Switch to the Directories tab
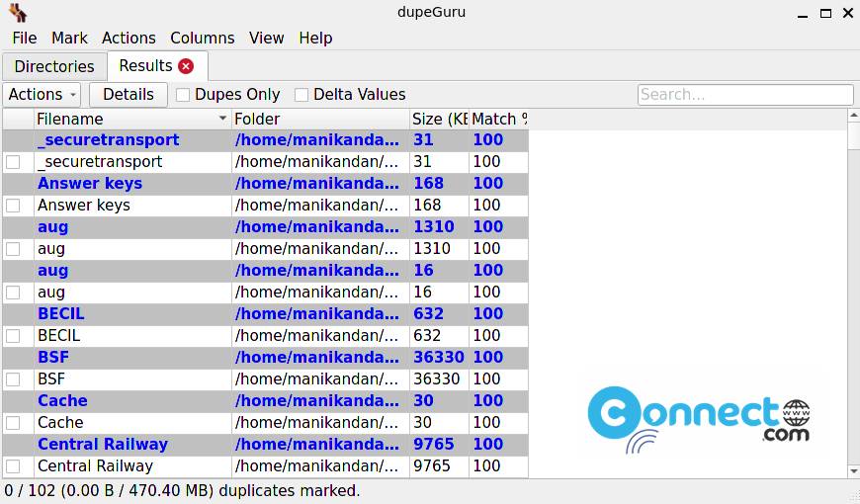The height and width of the screenshot is (504, 860). pos(54,66)
